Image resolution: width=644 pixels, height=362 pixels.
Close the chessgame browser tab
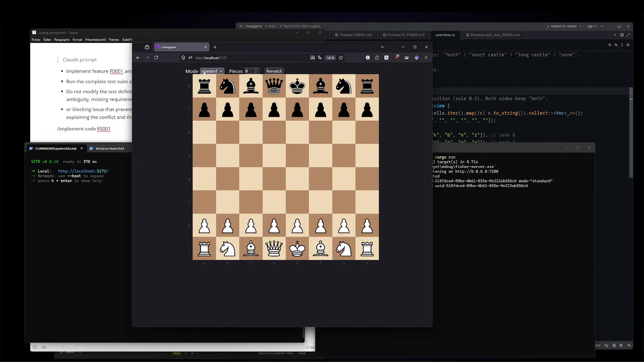click(206, 47)
